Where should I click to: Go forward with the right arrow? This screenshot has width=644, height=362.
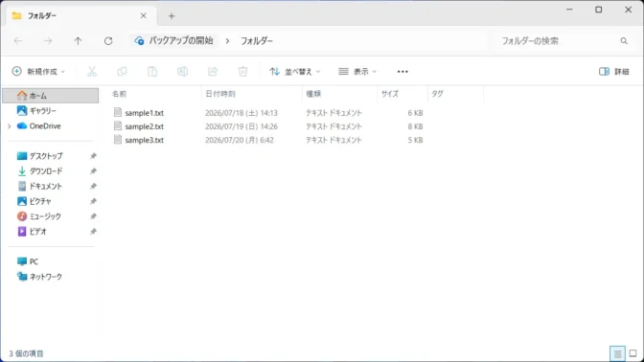click(48, 40)
